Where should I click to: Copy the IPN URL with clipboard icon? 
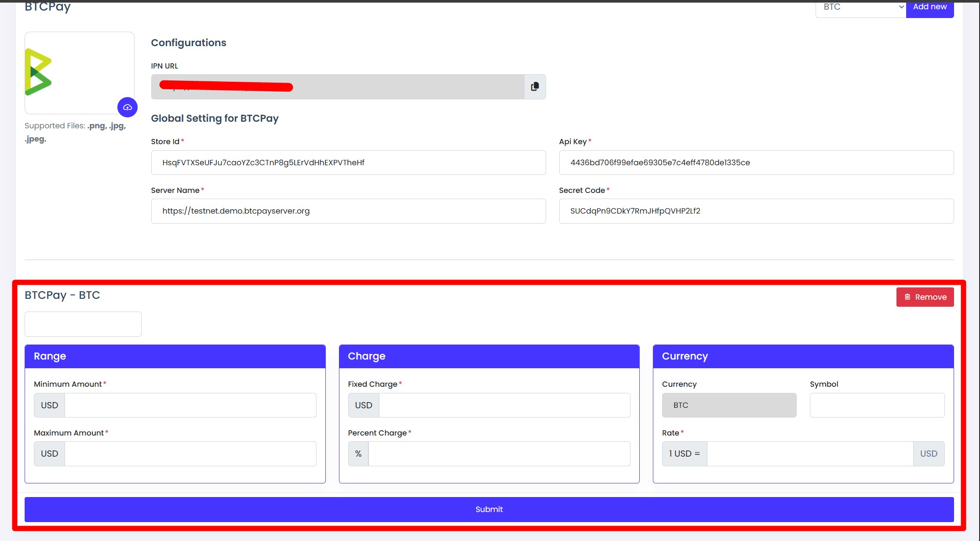(x=535, y=87)
